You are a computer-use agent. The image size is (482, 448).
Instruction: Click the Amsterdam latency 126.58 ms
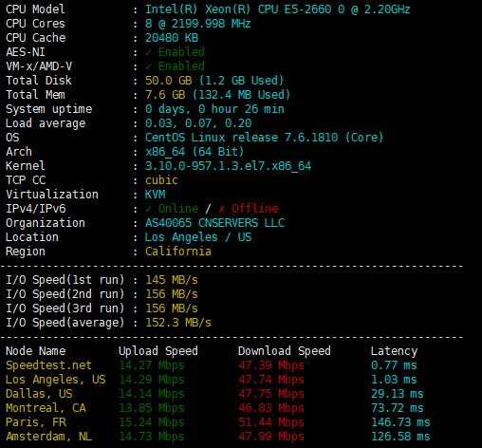pos(400,437)
